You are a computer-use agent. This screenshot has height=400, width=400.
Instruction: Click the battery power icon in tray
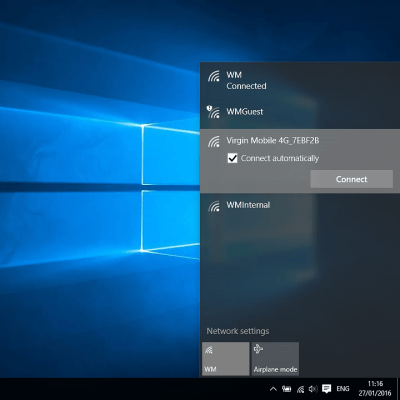[287, 389]
